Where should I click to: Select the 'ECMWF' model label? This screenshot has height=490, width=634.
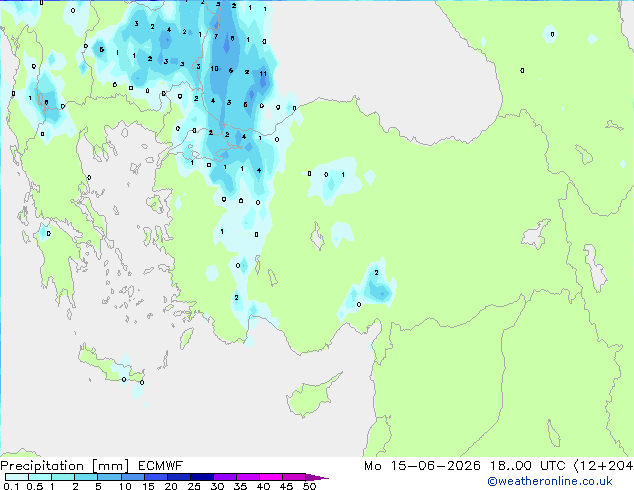(161, 466)
